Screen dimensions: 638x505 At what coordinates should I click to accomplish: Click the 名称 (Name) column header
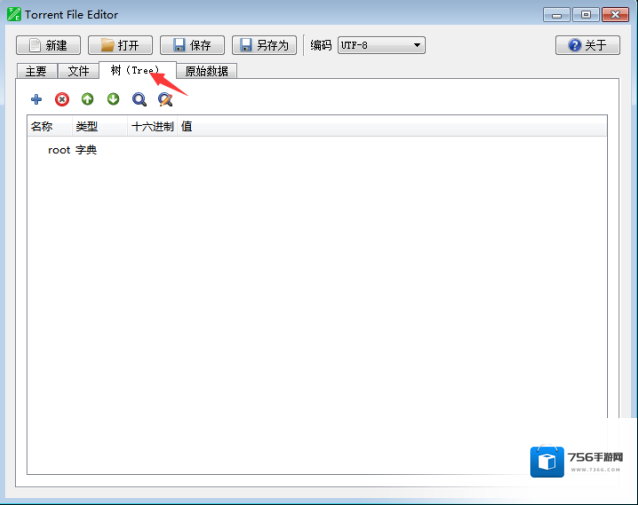click(x=41, y=126)
